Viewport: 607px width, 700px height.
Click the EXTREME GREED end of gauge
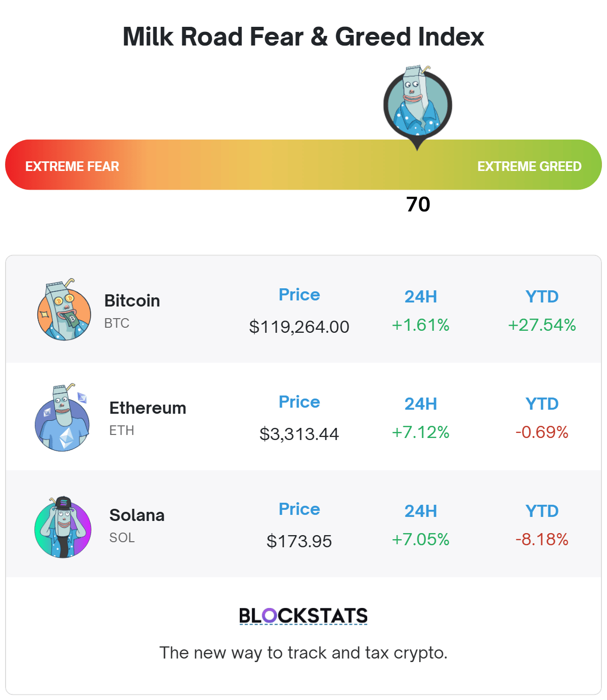click(530, 166)
